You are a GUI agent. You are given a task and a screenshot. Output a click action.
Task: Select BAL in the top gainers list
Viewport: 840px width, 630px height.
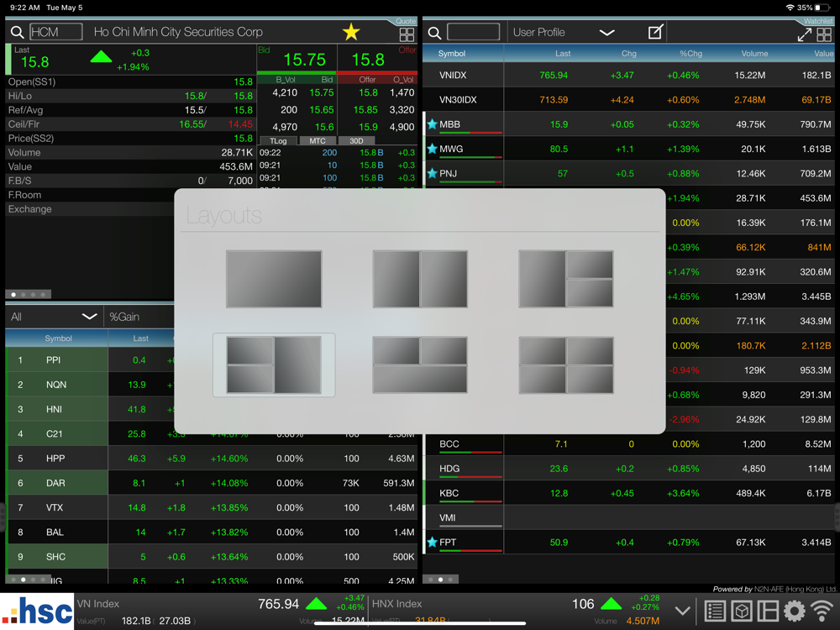coord(211,533)
